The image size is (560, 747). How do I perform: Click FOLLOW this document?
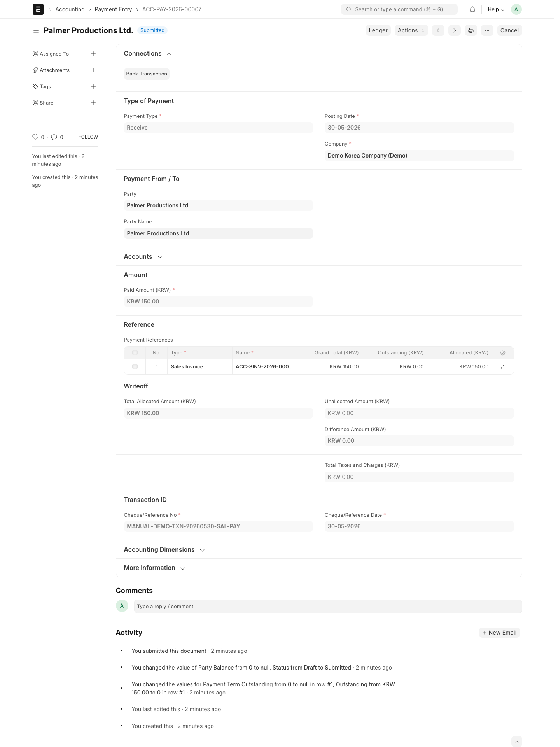click(88, 137)
